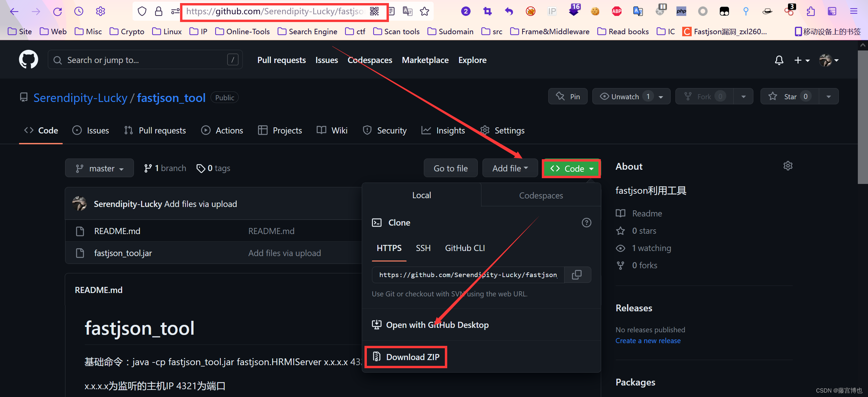Open the clone help question-mark icon
868x397 pixels.
point(586,223)
